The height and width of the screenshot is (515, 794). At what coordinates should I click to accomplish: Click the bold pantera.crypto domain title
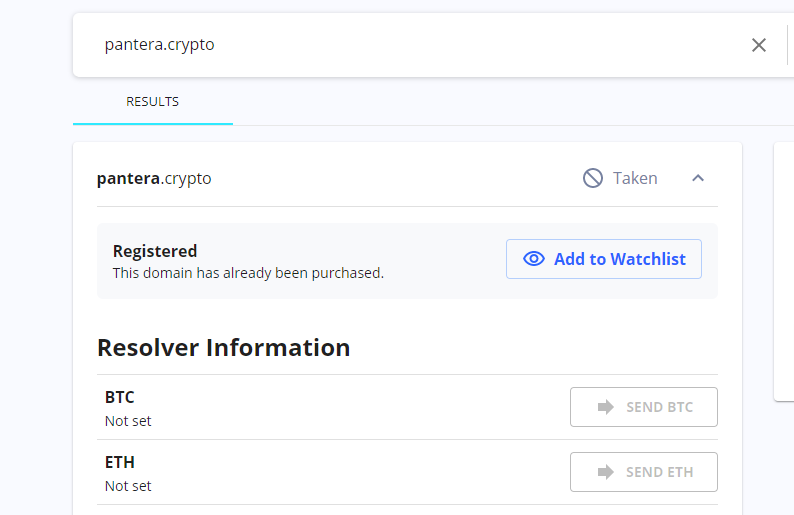154,178
